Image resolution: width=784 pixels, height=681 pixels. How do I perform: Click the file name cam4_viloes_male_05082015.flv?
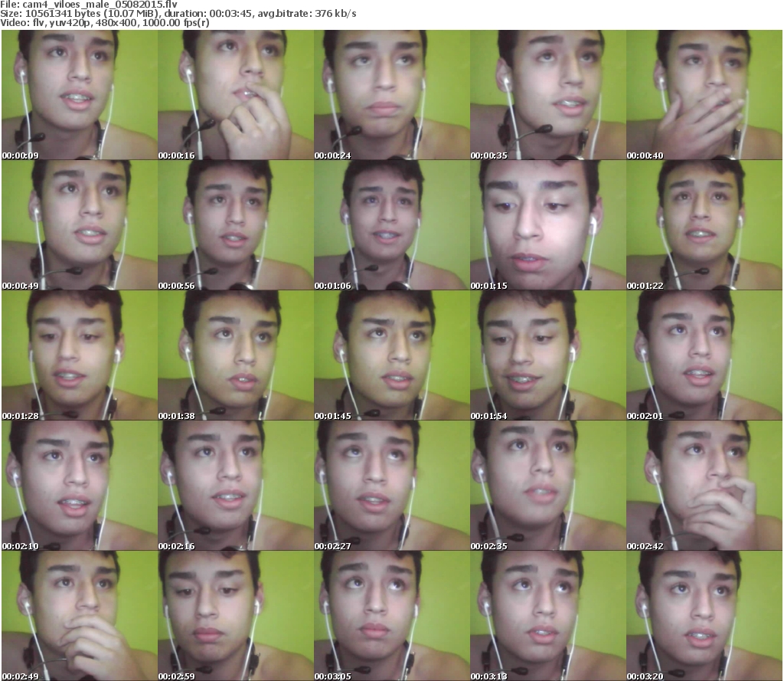[x=100, y=5]
